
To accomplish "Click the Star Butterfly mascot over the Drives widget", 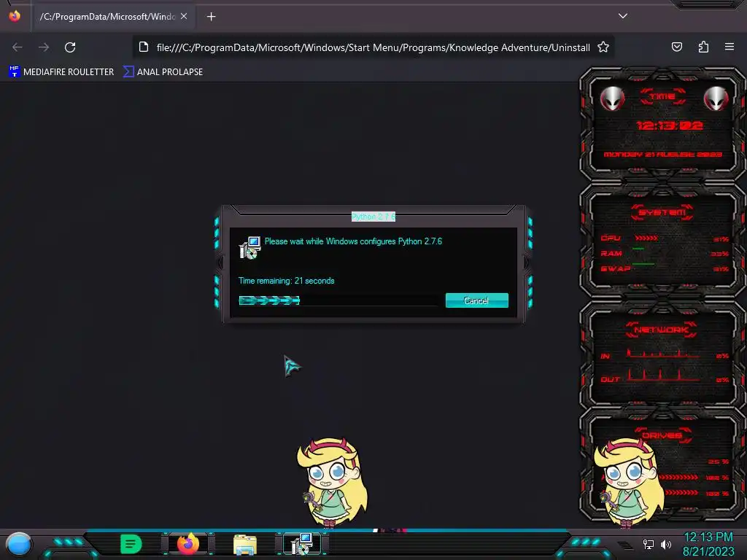I will [629, 483].
